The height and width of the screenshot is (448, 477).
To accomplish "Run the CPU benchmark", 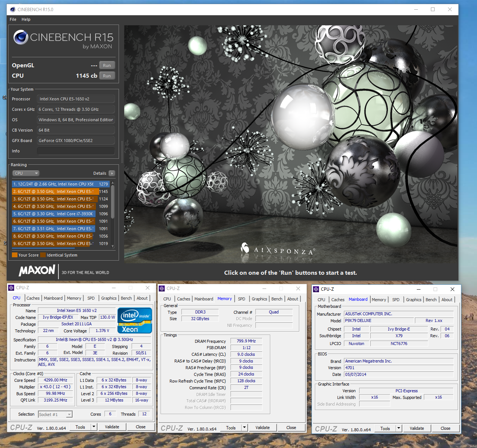I will coord(107,76).
